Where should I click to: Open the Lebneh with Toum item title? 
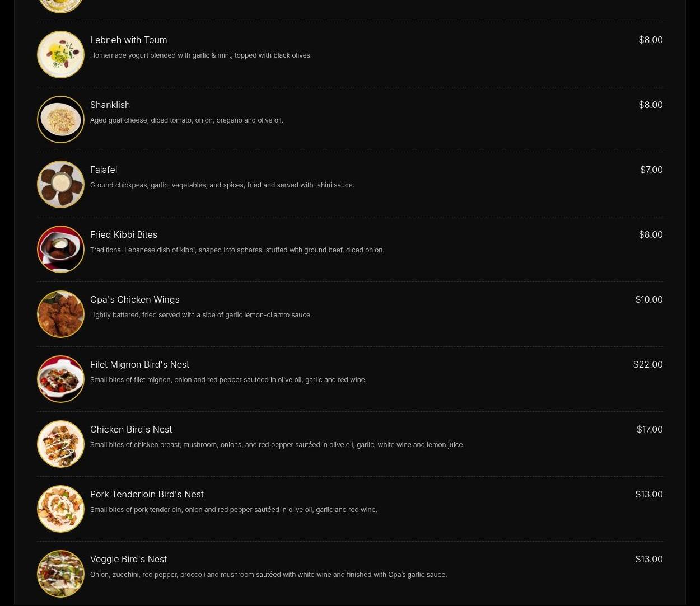click(x=128, y=40)
